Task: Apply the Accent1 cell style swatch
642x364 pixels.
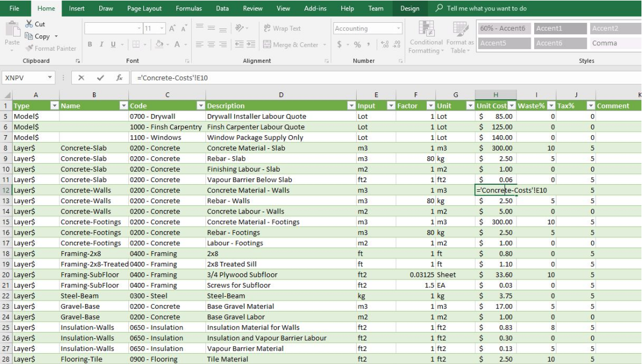Action: click(559, 29)
